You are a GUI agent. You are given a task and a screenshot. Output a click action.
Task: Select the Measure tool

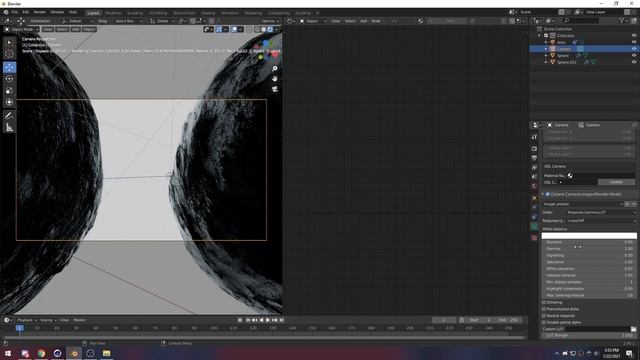pos(9,128)
